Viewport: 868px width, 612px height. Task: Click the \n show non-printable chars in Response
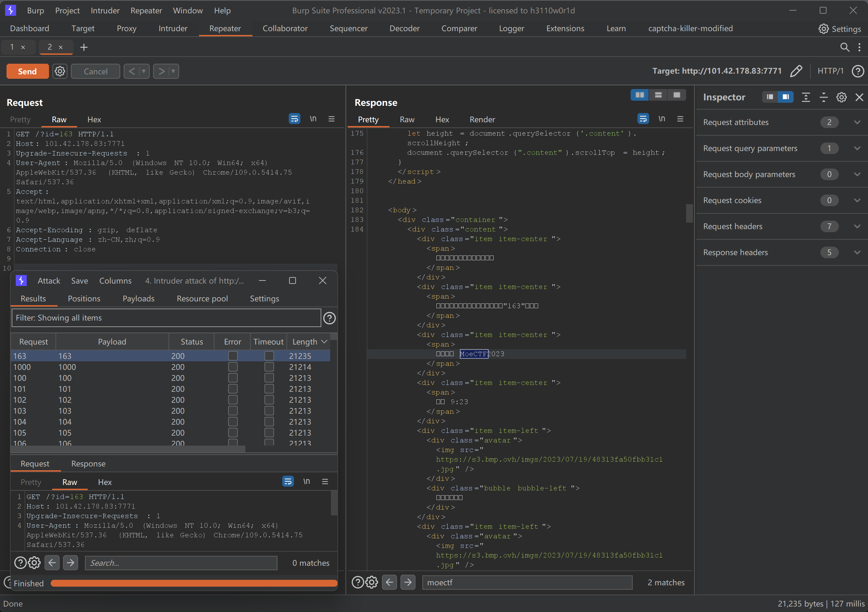(661, 119)
